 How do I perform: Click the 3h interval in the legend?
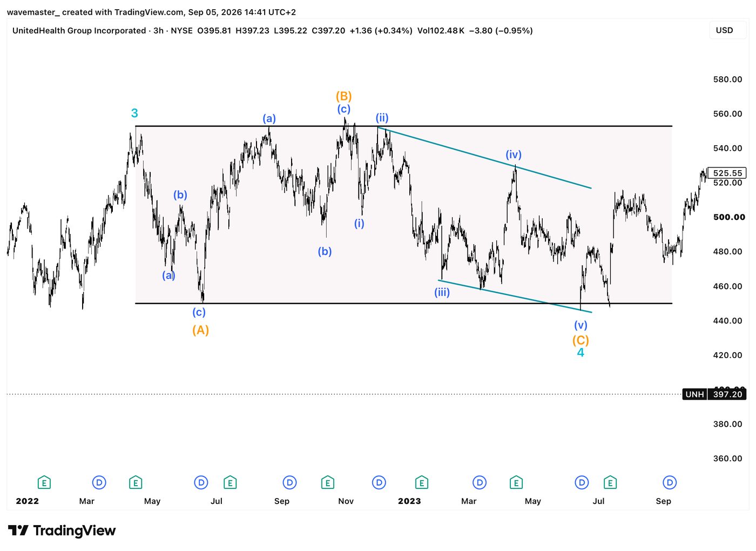[x=158, y=31]
